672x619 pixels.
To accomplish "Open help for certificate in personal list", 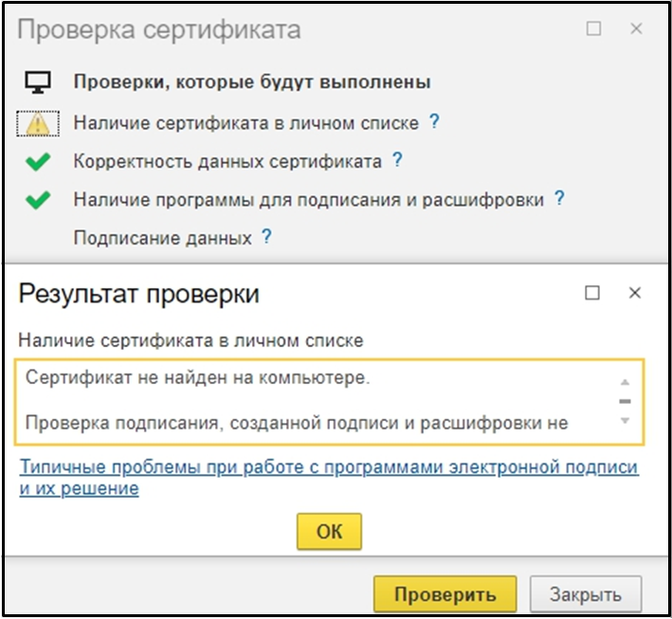I will [x=434, y=121].
